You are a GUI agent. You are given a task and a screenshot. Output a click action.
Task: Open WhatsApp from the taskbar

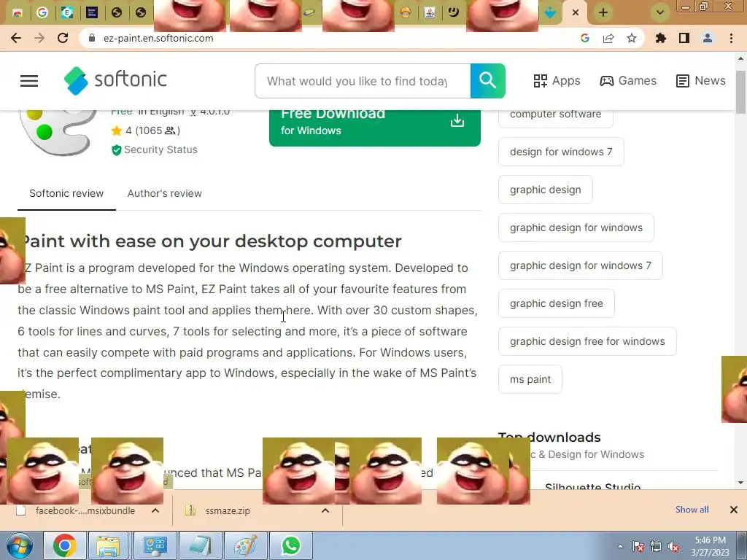(x=291, y=545)
